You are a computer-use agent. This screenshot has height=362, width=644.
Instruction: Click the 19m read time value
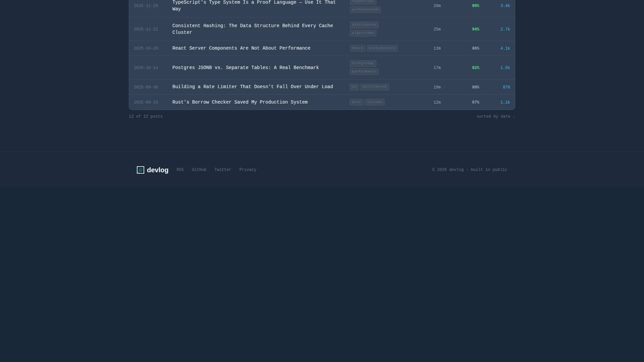(x=437, y=87)
